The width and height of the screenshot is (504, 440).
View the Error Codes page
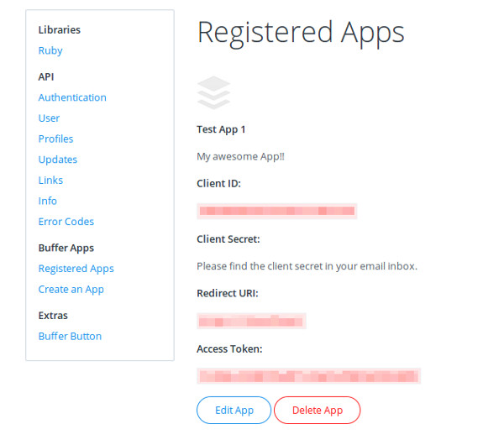coord(66,222)
